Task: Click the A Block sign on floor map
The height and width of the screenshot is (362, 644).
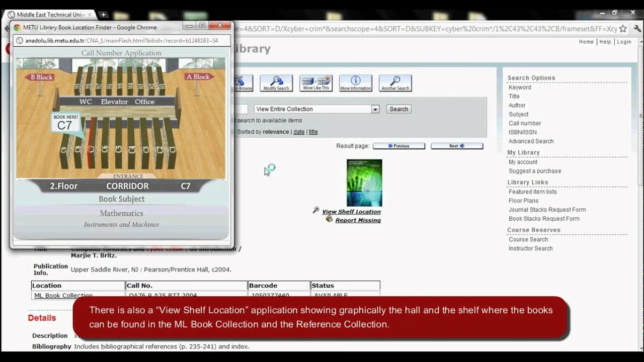Action: (x=198, y=76)
